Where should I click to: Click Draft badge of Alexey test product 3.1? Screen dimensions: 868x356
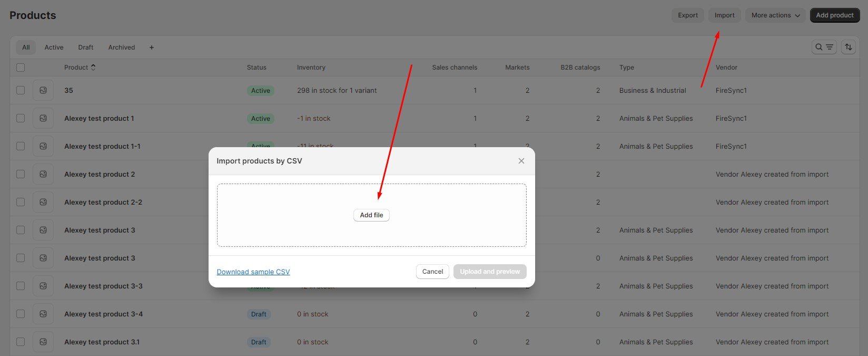259,342
